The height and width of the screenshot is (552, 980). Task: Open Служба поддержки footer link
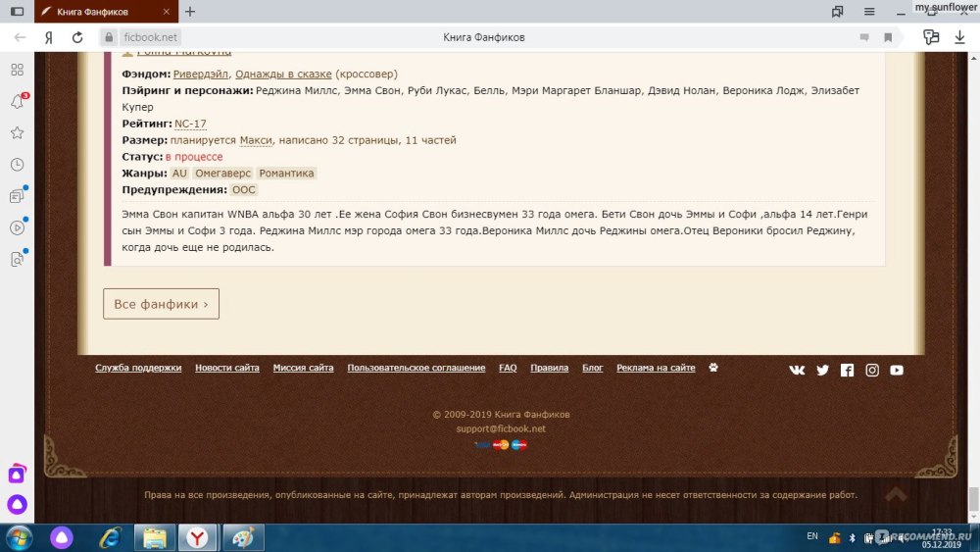coord(138,368)
